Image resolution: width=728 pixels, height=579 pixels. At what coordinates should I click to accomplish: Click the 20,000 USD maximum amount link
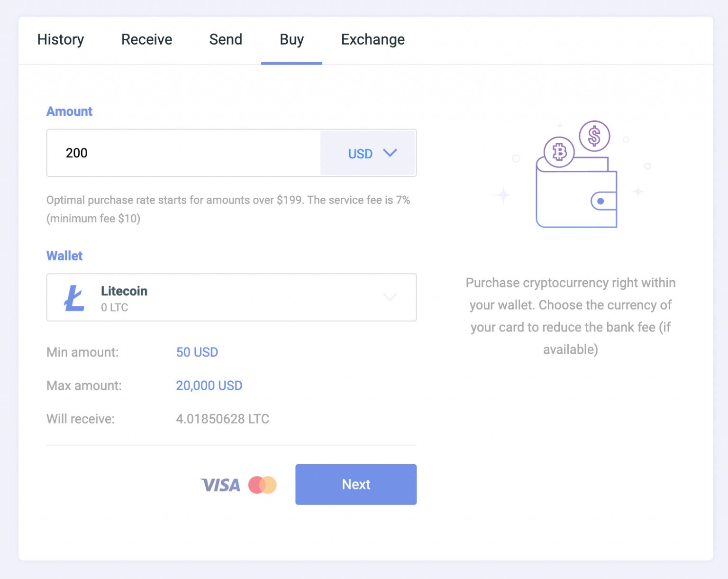point(209,386)
